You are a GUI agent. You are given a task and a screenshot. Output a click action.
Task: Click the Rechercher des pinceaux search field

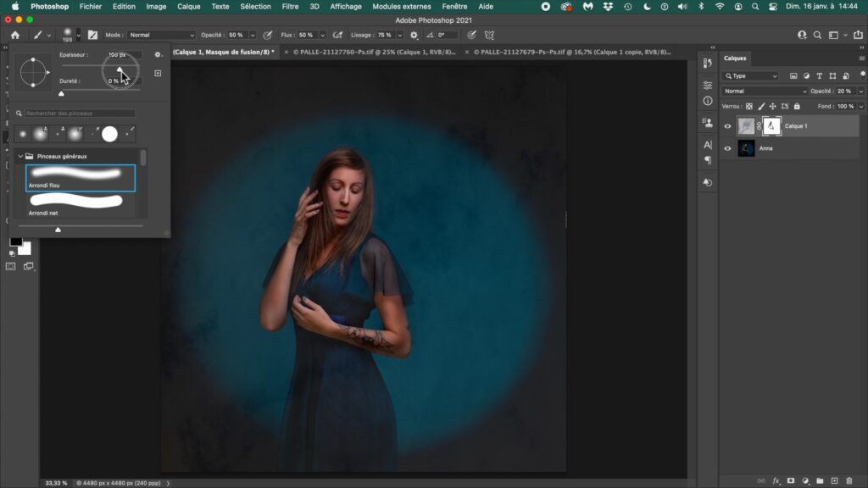[x=80, y=113]
